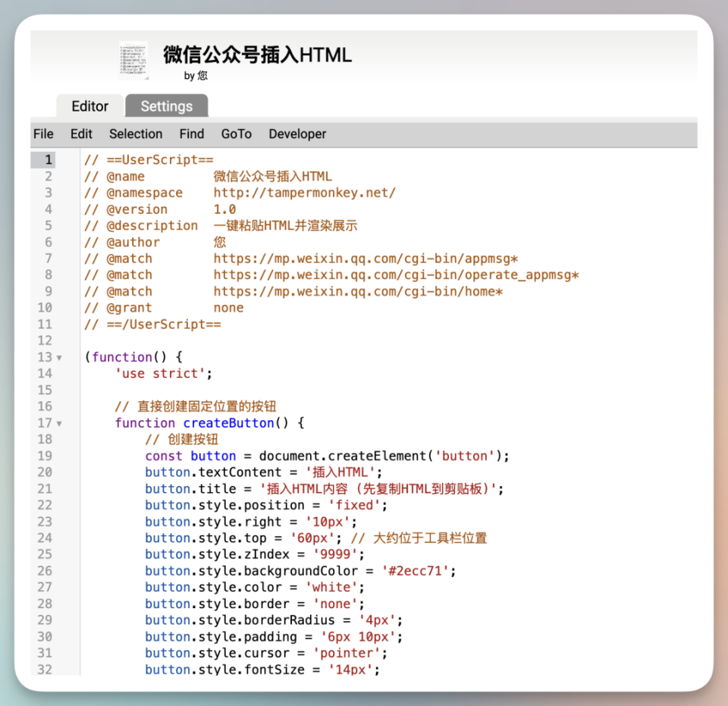Viewport: 728px width, 706px height.
Task: Click document.createElement on line 19
Action: point(343,456)
